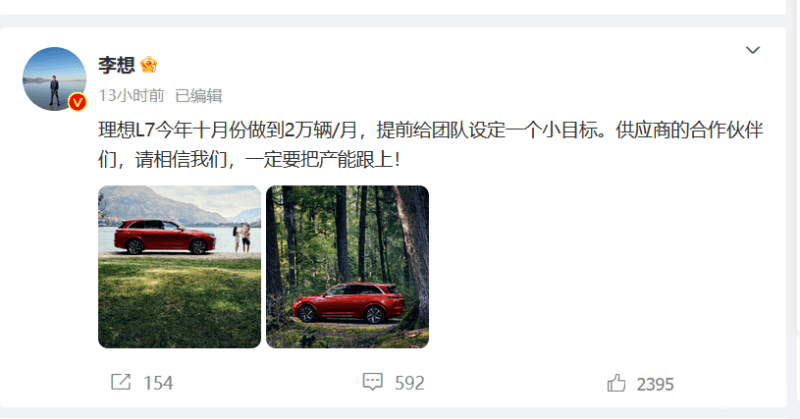Open 李想's profile avatar picture

pyautogui.click(x=54, y=79)
